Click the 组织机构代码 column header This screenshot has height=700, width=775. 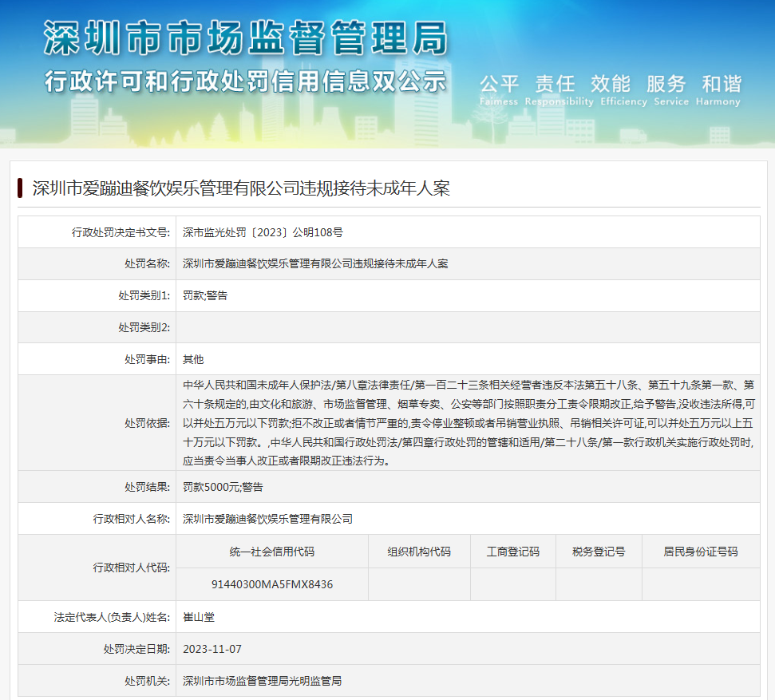419,552
